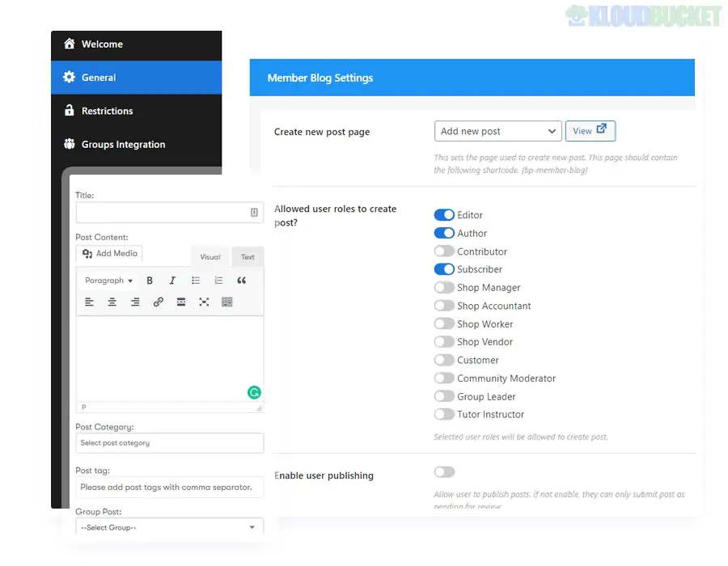Enable the Shop Manager role toggle
Screen dimensions: 728x566
(x=445, y=287)
